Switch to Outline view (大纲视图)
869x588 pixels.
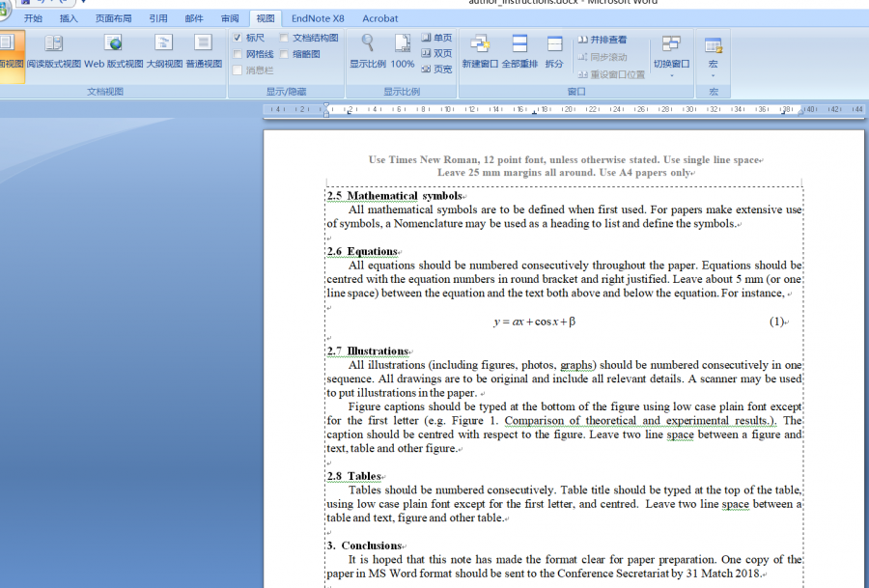click(164, 52)
